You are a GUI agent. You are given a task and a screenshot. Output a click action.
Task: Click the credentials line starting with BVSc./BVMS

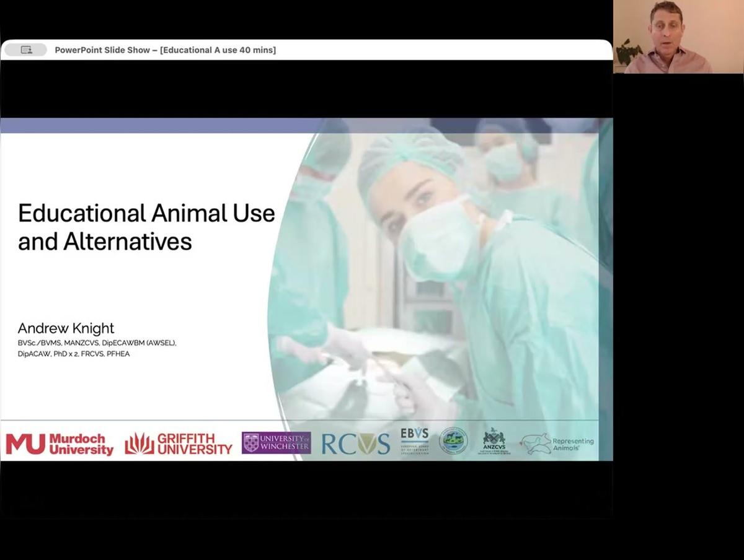click(x=97, y=343)
